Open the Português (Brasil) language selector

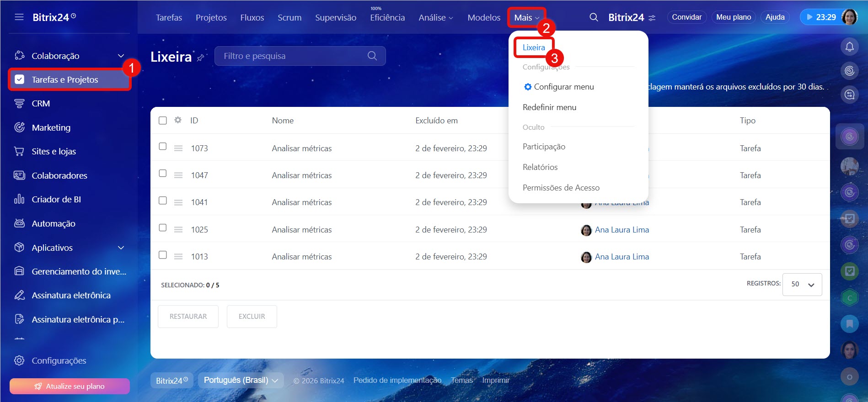241,380
